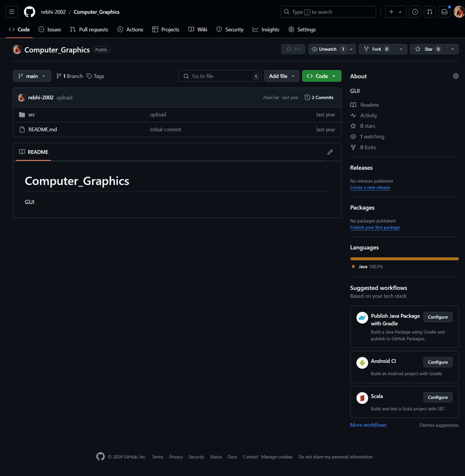
Task: Select the README tab in file viewer
Action: tap(34, 152)
